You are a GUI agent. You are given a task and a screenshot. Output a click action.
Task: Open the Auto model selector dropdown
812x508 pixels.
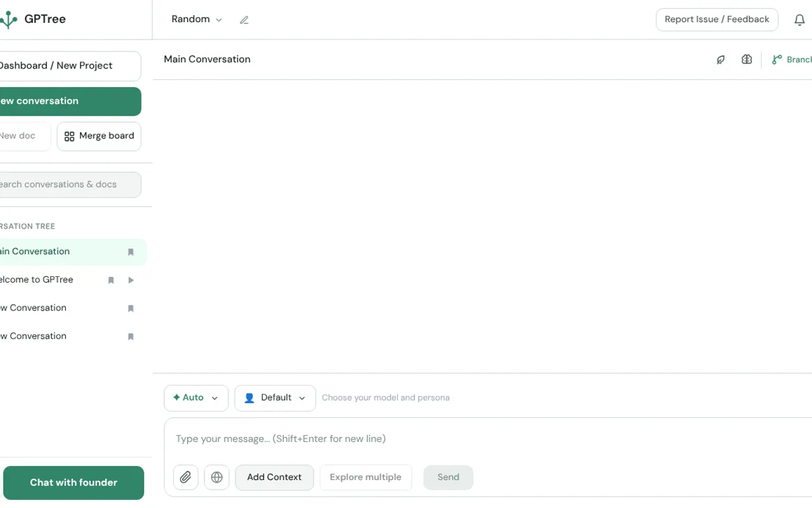tap(196, 398)
